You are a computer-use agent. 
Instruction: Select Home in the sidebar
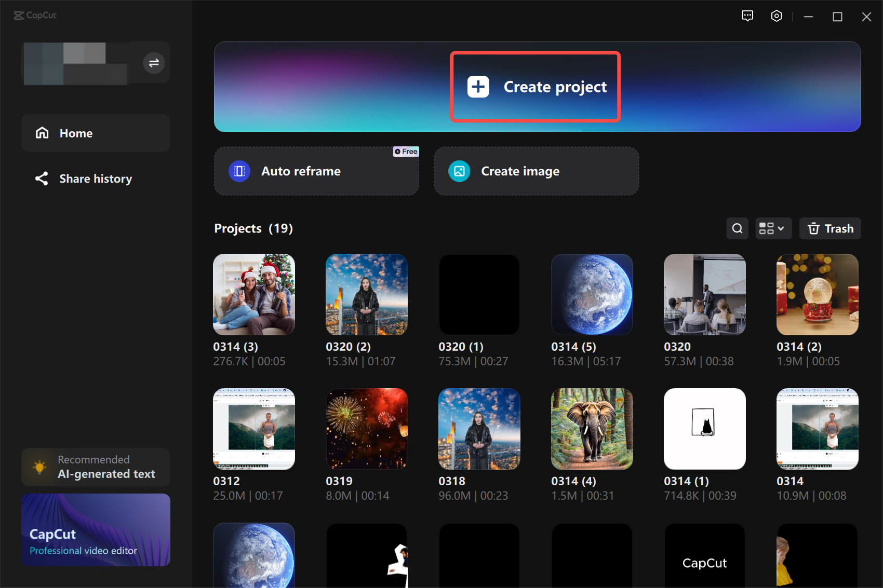(x=76, y=133)
